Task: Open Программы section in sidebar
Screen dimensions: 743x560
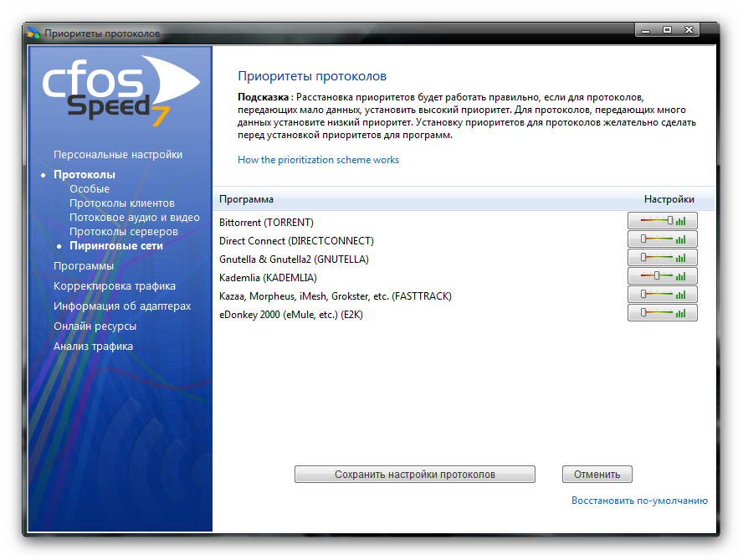Action: [x=84, y=266]
